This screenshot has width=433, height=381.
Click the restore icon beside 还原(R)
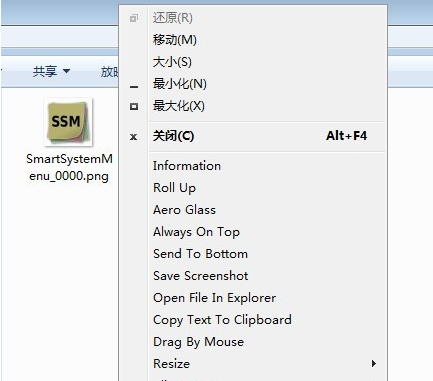134,18
